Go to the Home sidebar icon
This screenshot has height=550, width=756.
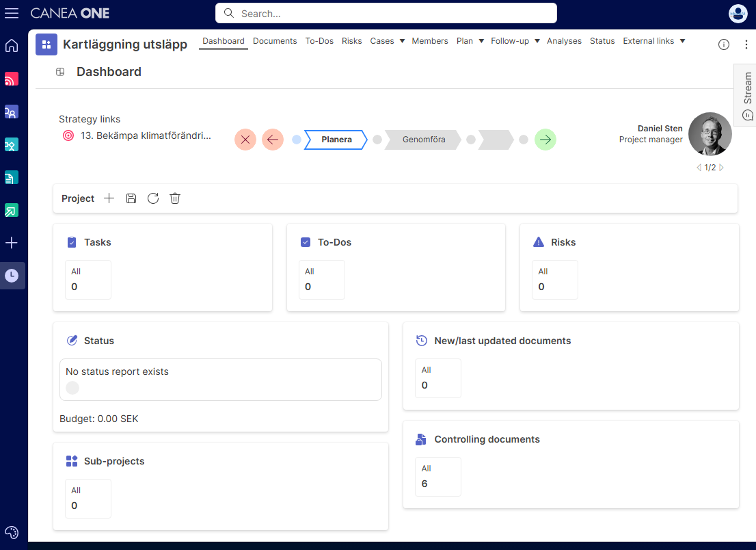point(12,46)
